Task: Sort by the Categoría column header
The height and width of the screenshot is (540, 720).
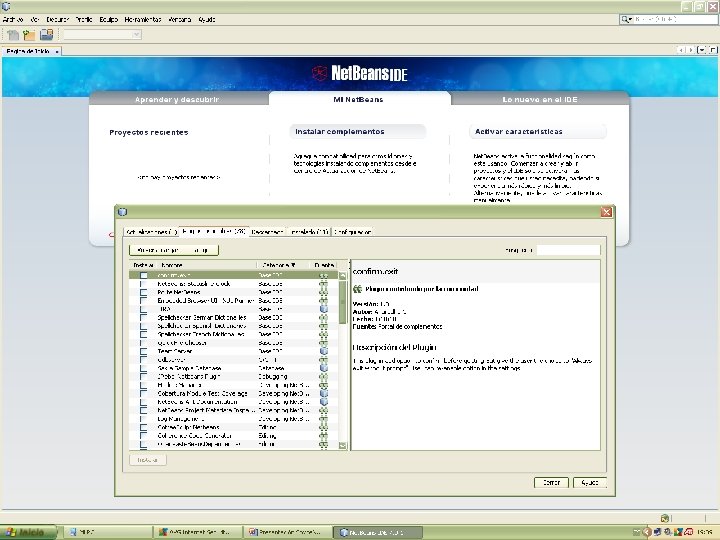Action: pyautogui.click(x=283, y=265)
